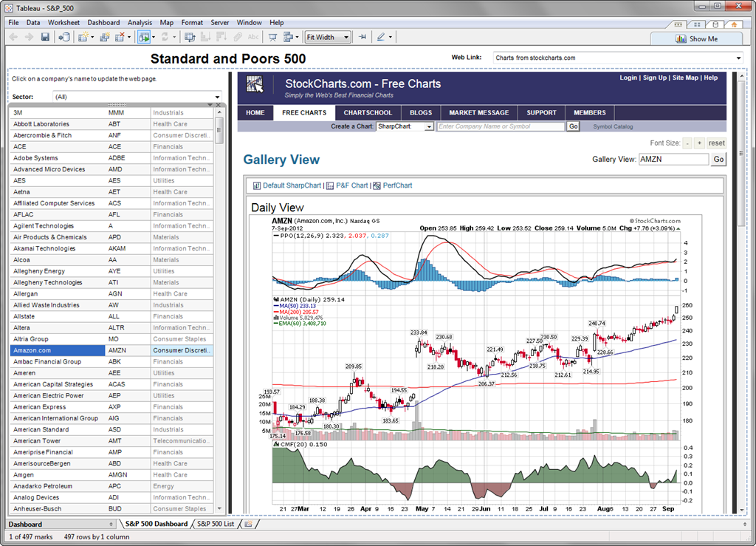Click the Presentation Mode toolbar icon
Screen dimensions: 756x546
click(x=273, y=37)
